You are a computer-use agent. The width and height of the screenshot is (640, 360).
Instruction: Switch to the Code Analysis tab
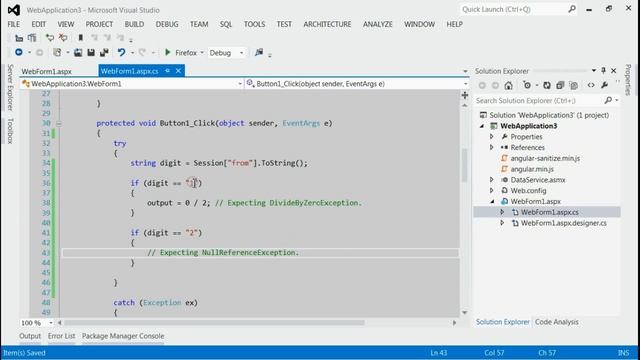pyautogui.click(x=557, y=322)
